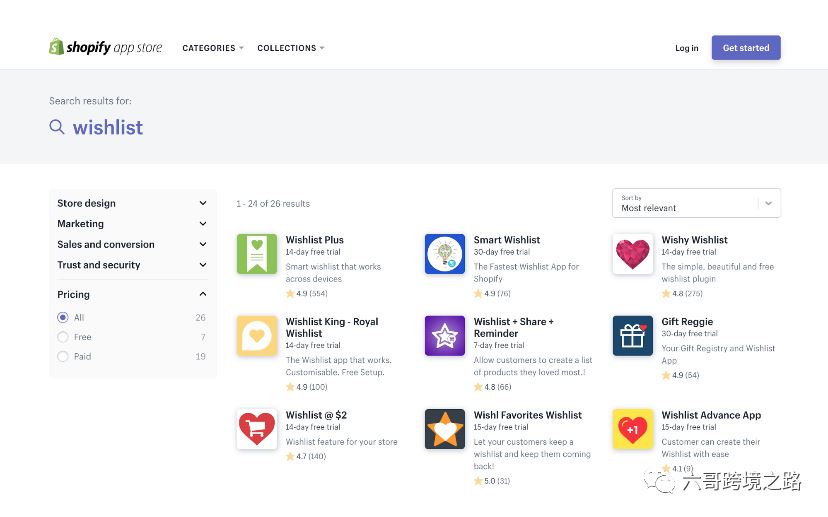This screenshot has width=828, height=517.
Task: Open the Wishlist King app icon
Action: coord(257,336)
